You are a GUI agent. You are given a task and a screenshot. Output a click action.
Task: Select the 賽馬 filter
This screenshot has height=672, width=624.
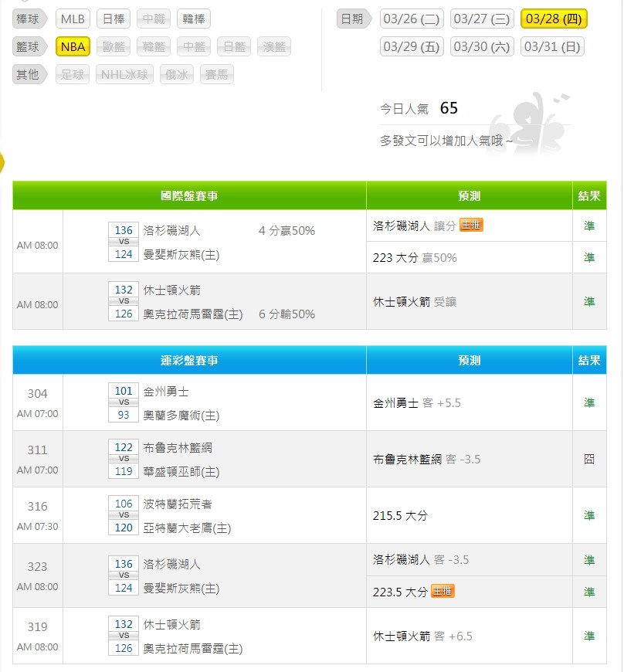217,75
